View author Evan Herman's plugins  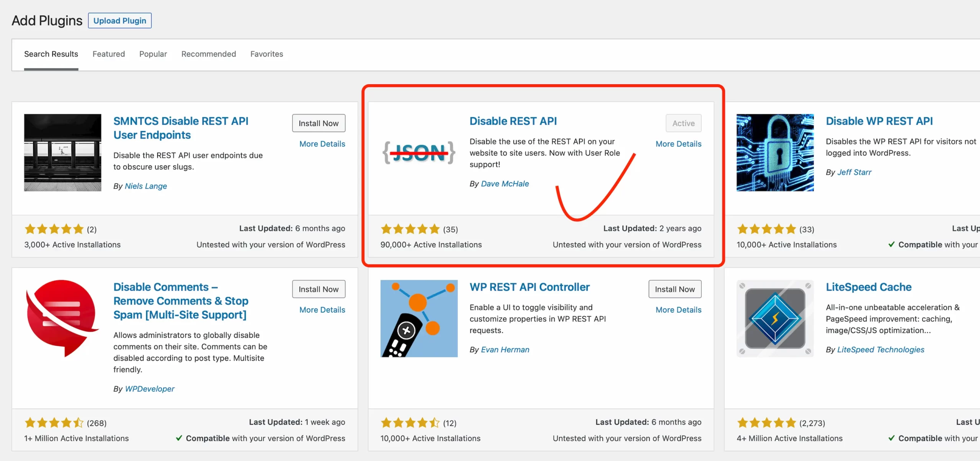pos(505,350)
